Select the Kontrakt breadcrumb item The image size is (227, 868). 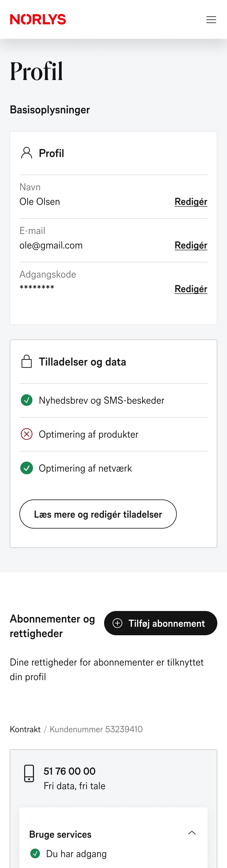coord(25,729)
